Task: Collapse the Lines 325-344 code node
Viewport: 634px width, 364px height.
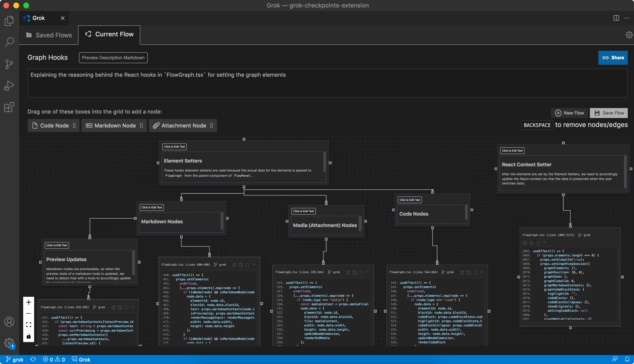Action: [368, 272]
